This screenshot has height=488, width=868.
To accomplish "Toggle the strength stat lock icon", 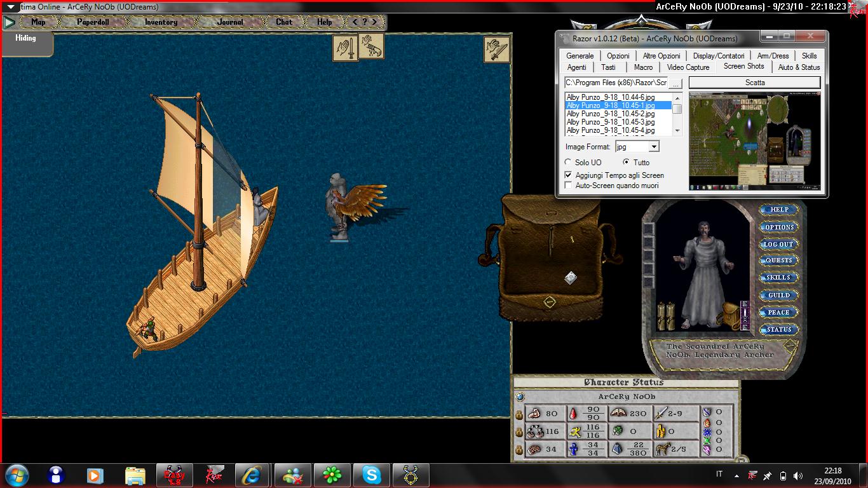I will tap(519, 414).
